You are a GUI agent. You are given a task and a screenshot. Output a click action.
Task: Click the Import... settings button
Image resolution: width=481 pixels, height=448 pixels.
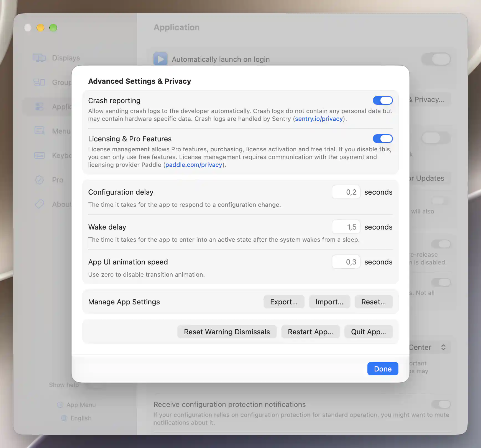pyautogui.click(x=329, y=302)
